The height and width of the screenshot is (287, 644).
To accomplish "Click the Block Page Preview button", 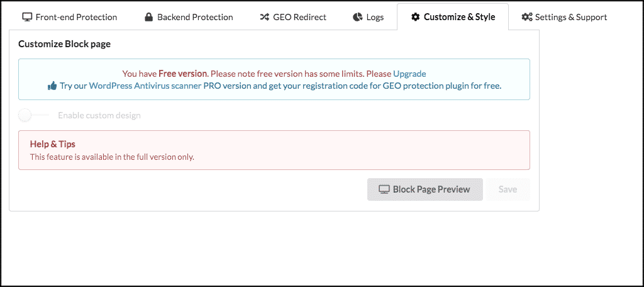I will (x=425, y=189).
